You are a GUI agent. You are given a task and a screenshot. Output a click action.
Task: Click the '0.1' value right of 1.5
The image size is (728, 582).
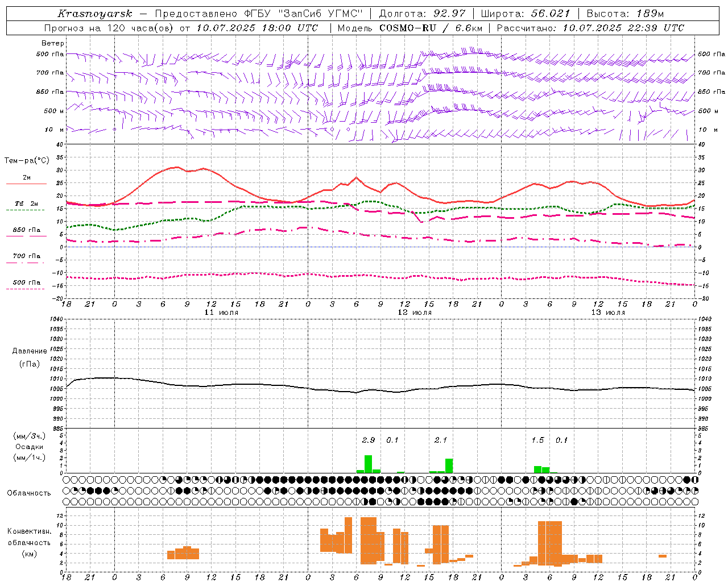tap(561, 440)
